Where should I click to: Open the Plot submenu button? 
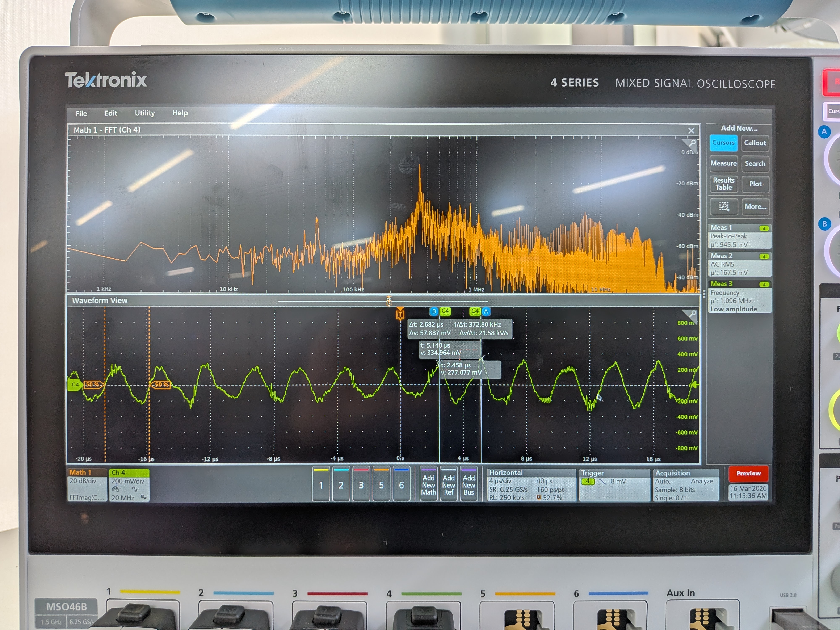click(756, 184)
